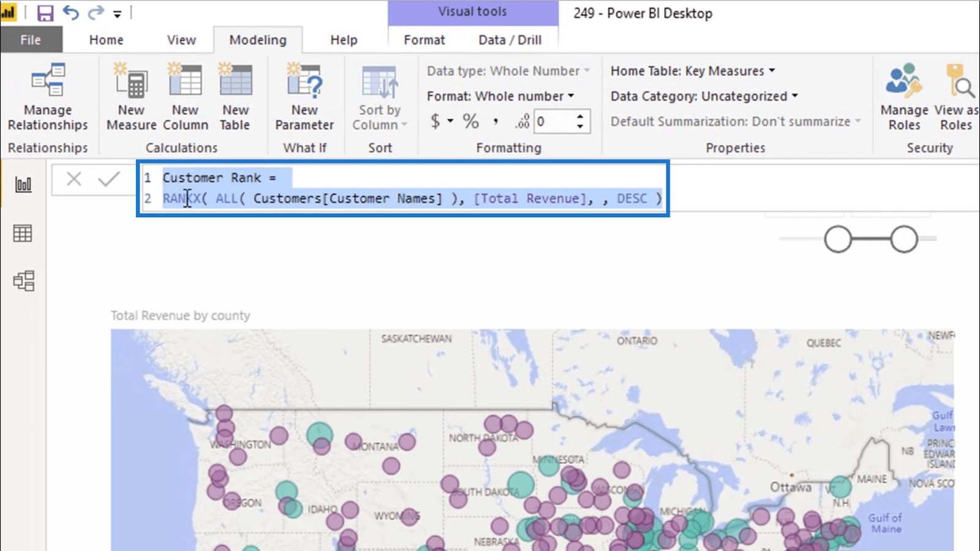This screenshot has height=551, width=980.
Task: Open the quick access toolbar customize arrow
Action: tap(117, 13)
